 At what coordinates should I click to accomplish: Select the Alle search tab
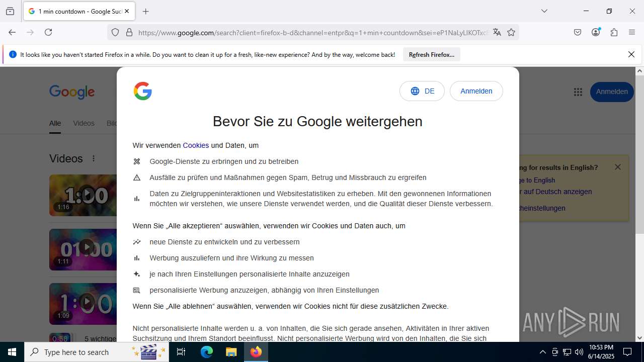pyautogui.click(x=55, y=123)
